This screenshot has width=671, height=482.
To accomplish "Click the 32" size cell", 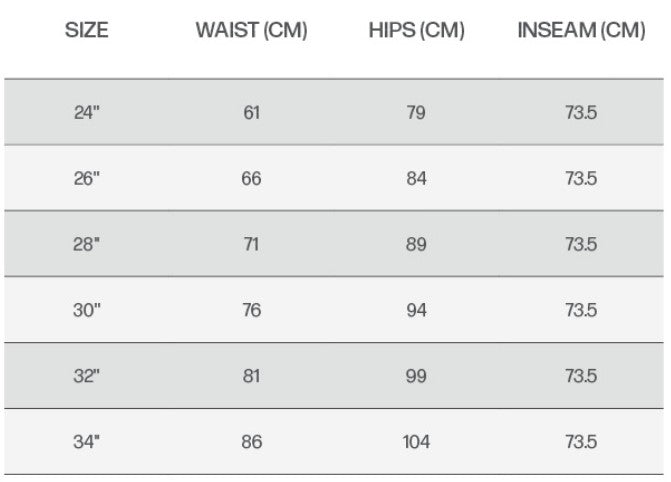I will pyautogui.click(x=86, y=376).
